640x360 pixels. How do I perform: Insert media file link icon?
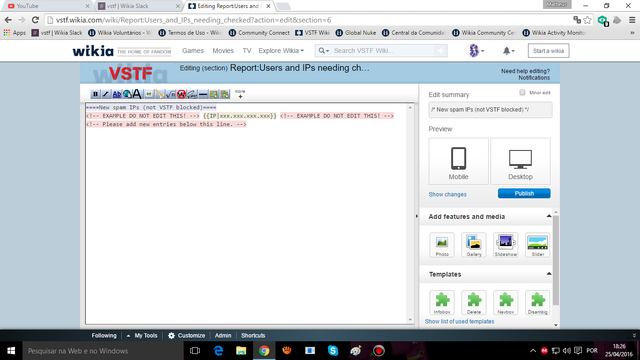(160, 94)
